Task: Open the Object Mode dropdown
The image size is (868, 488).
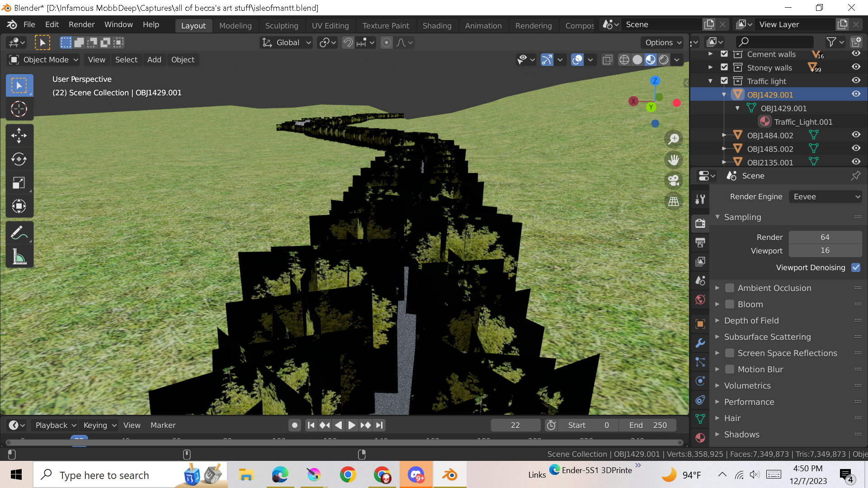Action: pos(44,60)
